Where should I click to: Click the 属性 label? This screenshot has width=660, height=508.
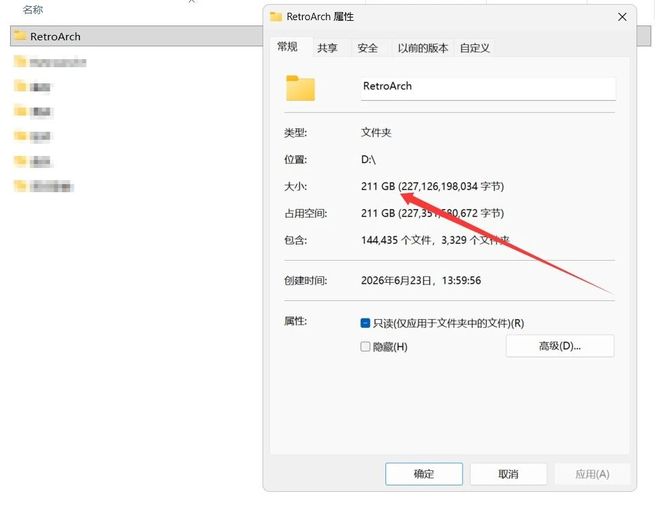295,321
